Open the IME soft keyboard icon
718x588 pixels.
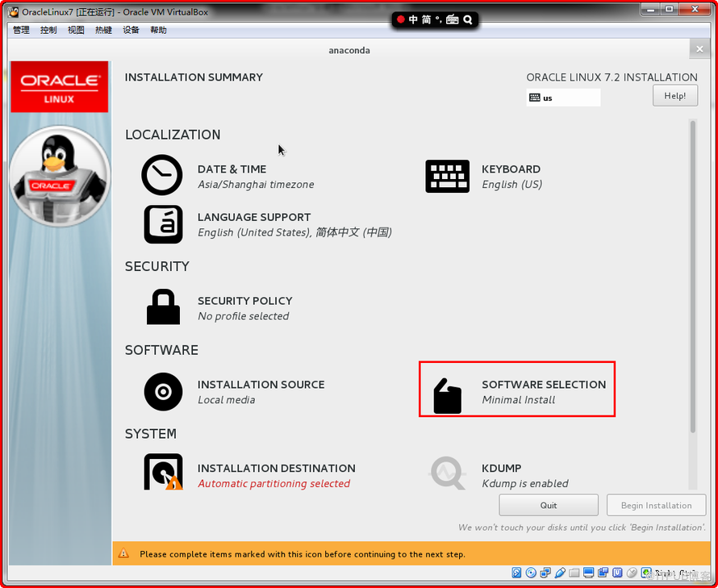(x=453, y=19)
